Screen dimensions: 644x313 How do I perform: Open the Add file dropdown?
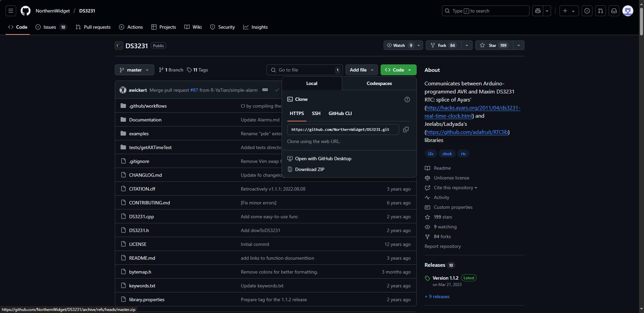point(361,70)
